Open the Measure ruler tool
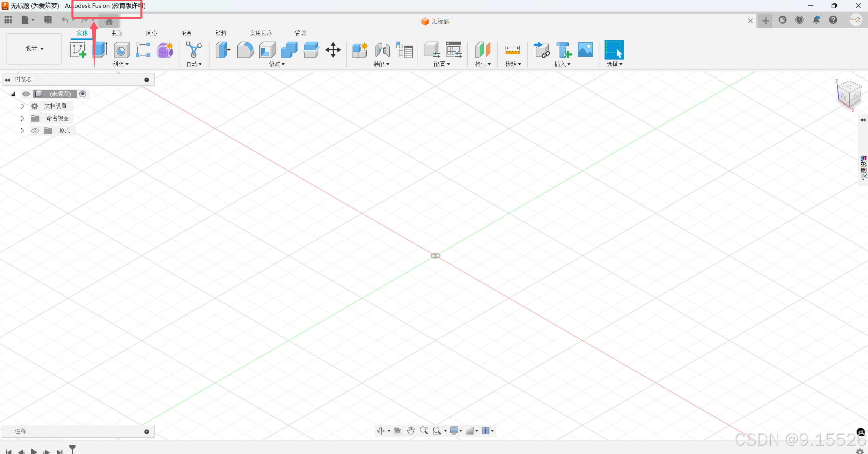This screenshot has width=868, height=454. click(x=513, y=50)
